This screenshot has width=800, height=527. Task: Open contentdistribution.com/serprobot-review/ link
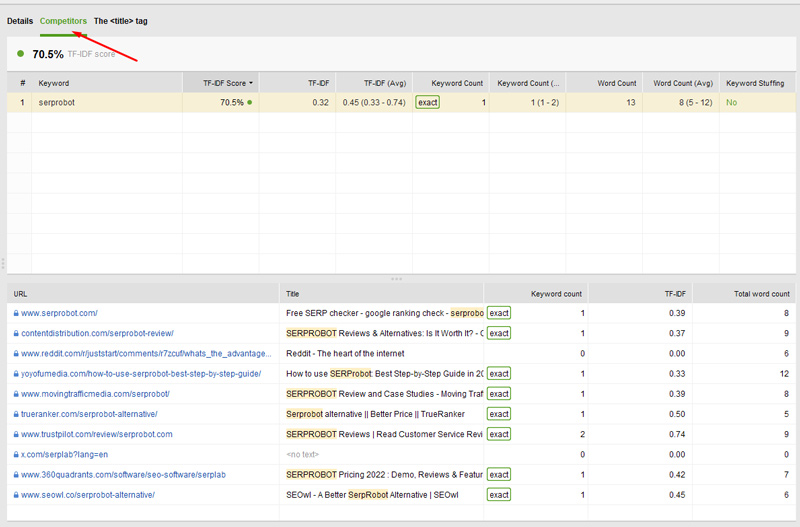97,333
